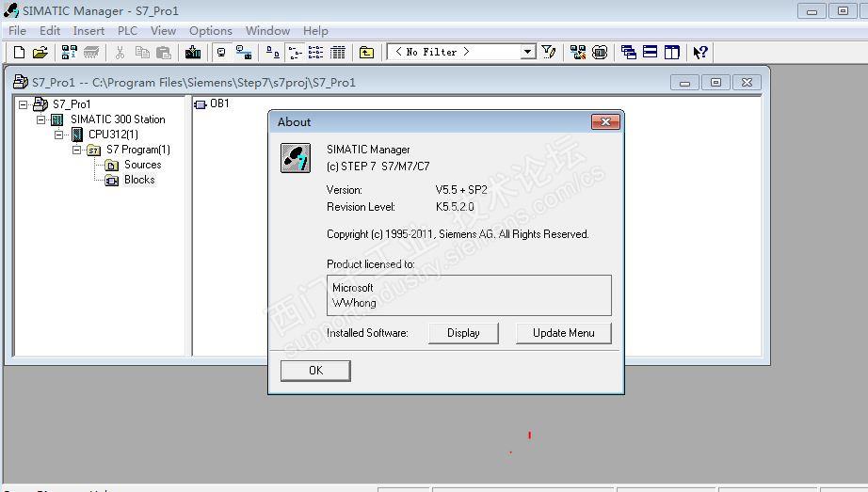Select SIMATIC 300 Station tree item
The width and height of the screenshot is (868, 492).
coord(118,119)
